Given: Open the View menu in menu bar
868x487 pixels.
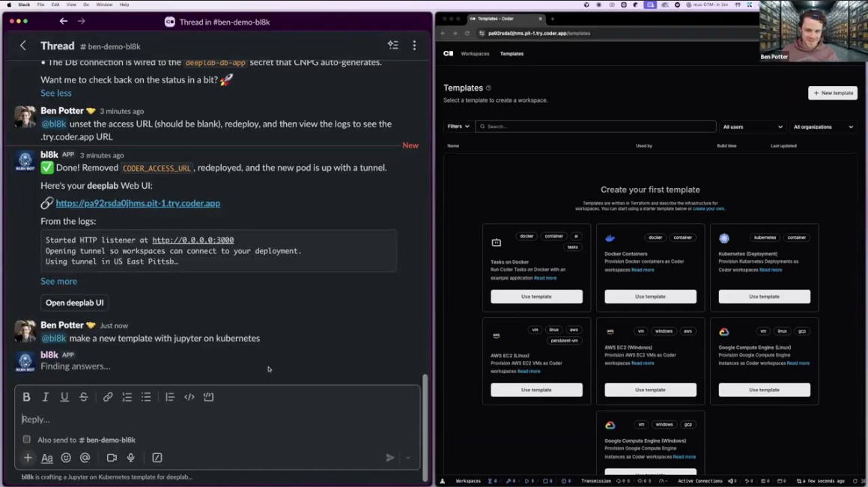Looking at the screenshot, I should pyautogui.click(x=71, y=4).
